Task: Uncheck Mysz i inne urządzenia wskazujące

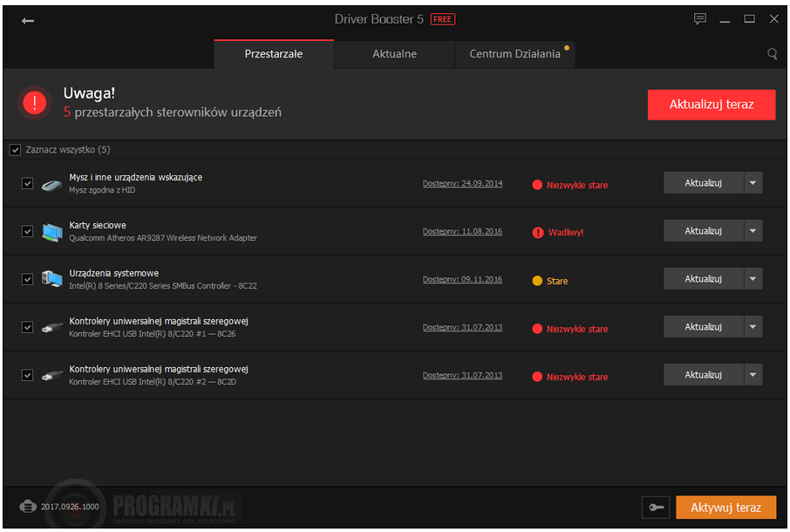Action: 27,183
